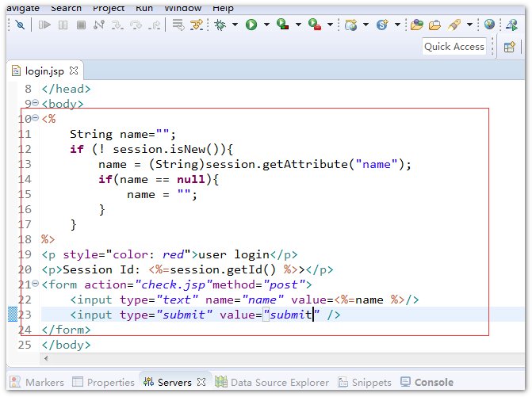Open dropdown arrow next to Debug icon
The width and height of the screenshot is (532, 397).
pos(235,25)
